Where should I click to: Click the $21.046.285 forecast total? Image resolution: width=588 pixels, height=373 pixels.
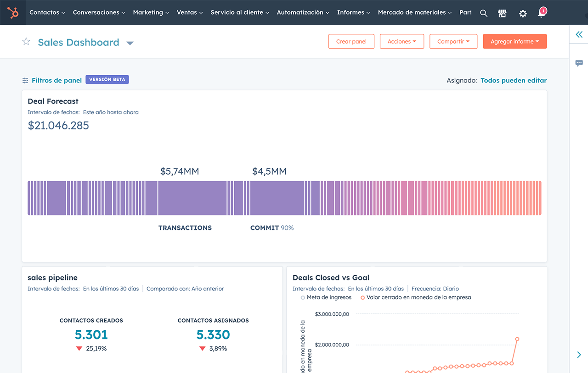[58, 125]
